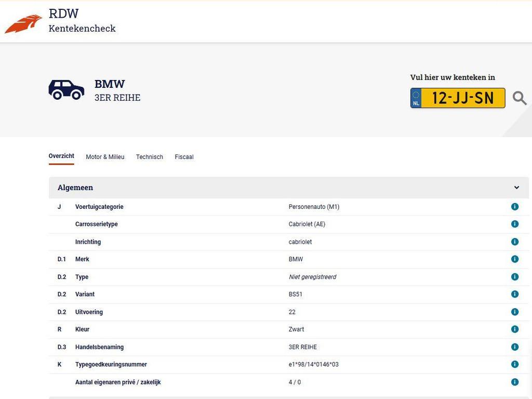Open info icon for Kleur row
The height and width of the screenshot is (399, 532).
click(515, 329)
